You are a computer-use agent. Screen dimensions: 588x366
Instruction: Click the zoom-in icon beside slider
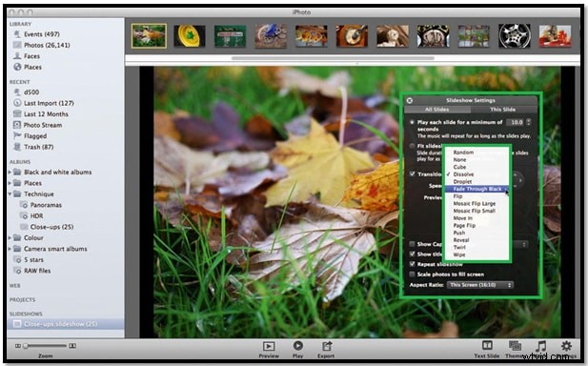tap(72, 346)
